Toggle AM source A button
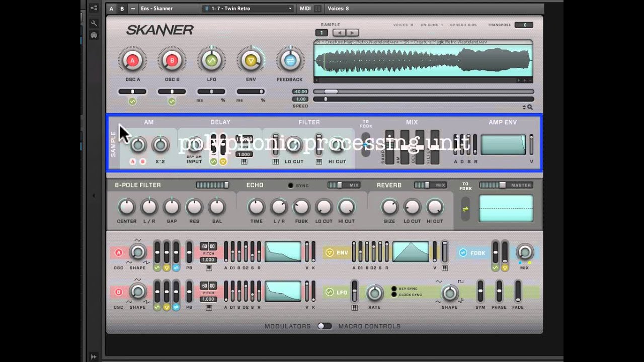 click(x=133, y=162)
